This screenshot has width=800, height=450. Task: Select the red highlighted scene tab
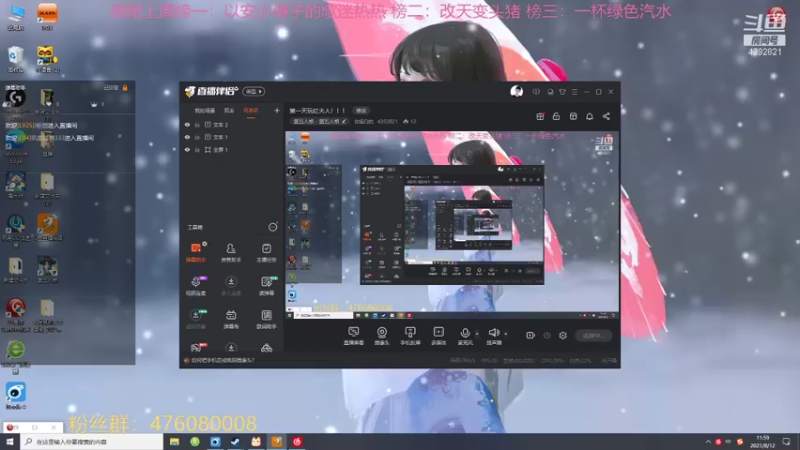(251, 111)
